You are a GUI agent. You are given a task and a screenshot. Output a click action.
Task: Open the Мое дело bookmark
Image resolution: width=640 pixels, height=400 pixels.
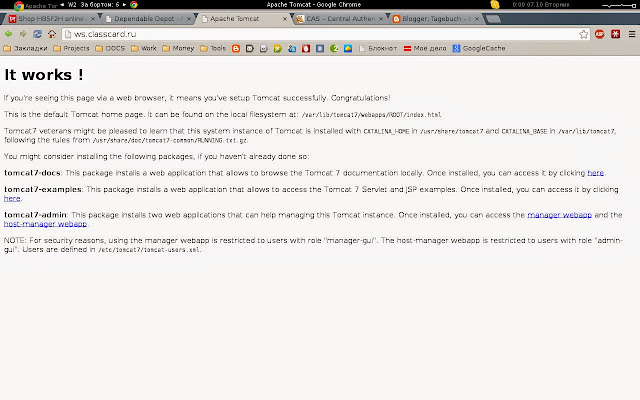tap(425, 49)
